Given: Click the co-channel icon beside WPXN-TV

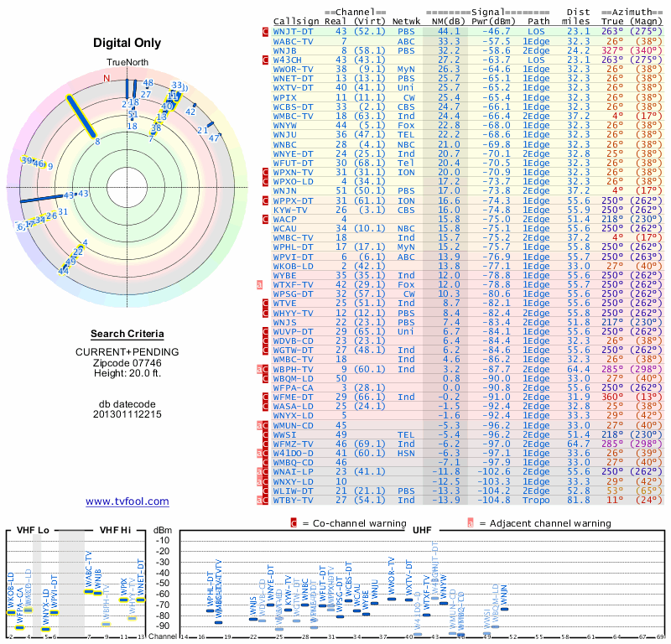Looking at the screenshot, I should coord(265,172).
